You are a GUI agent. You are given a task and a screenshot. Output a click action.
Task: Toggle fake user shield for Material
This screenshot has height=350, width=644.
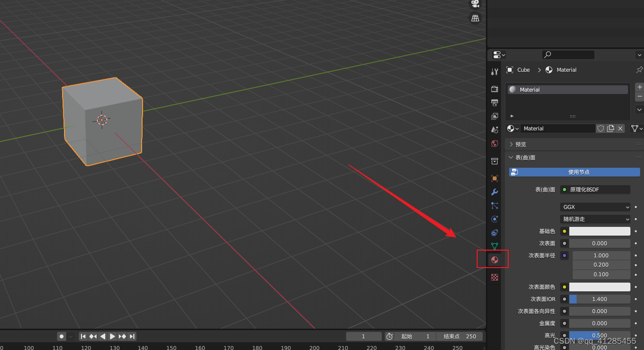[x=601, y=128]
